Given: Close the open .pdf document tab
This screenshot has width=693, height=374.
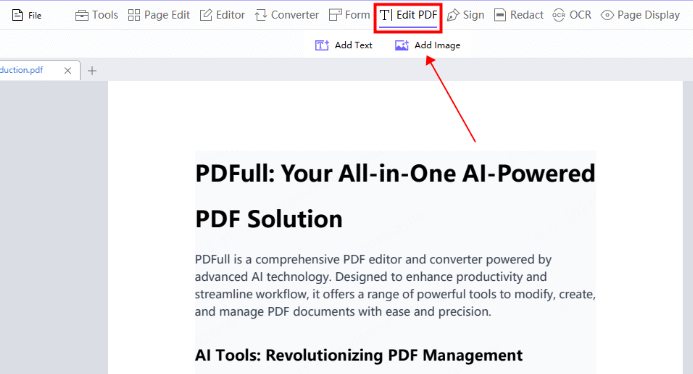Looking at the screenshot, I should coord(68,71).
